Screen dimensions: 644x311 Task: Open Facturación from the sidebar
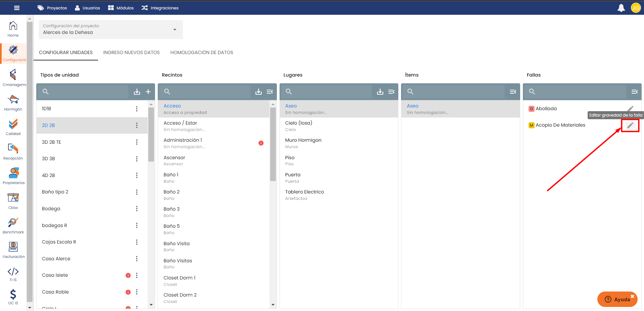click(x=13, y=250)
